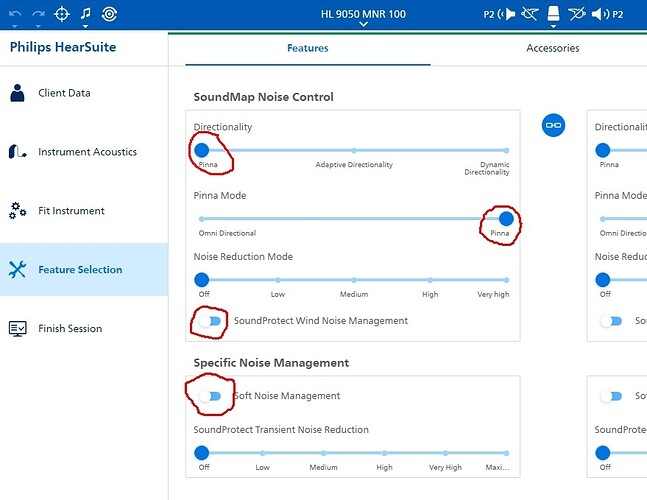Set left Transient Noise Reduction to High
This screenshot has width=647, height=500.
click(x=384, y=453)
